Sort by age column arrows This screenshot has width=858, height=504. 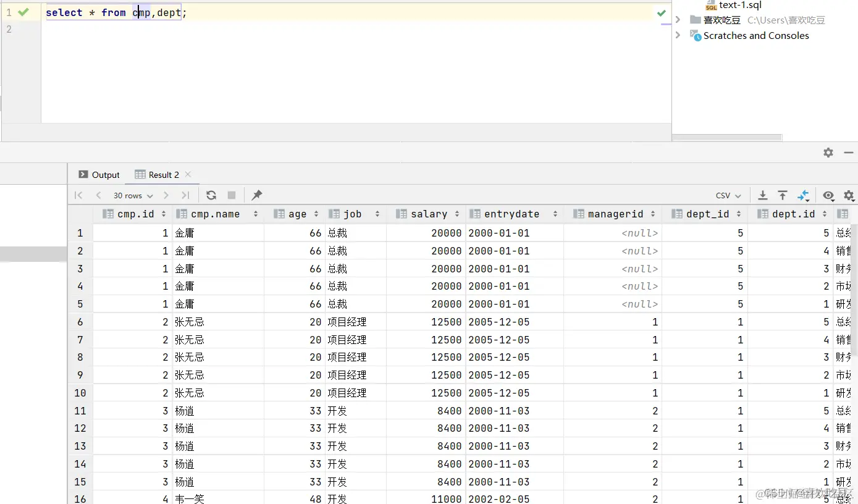[316, 214]
